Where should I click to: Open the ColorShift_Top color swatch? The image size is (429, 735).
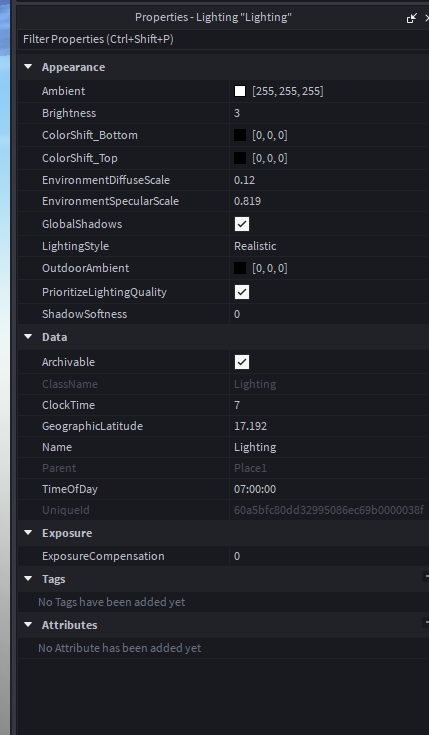tap(240, 158)
